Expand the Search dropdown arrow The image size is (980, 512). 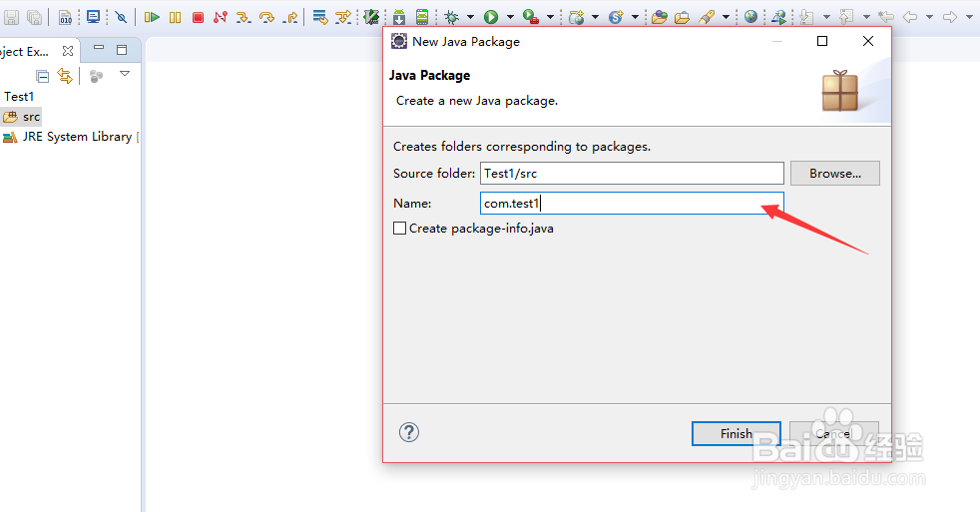tap(726, 18)
